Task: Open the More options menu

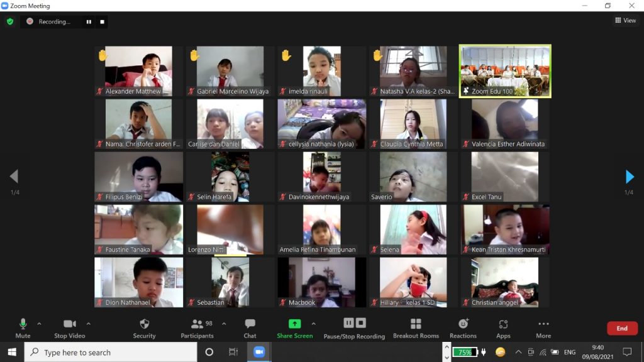Action: coord(543,327)
